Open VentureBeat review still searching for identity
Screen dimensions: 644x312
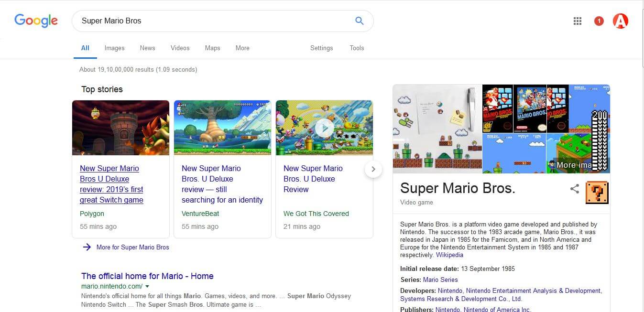point(222,184)
